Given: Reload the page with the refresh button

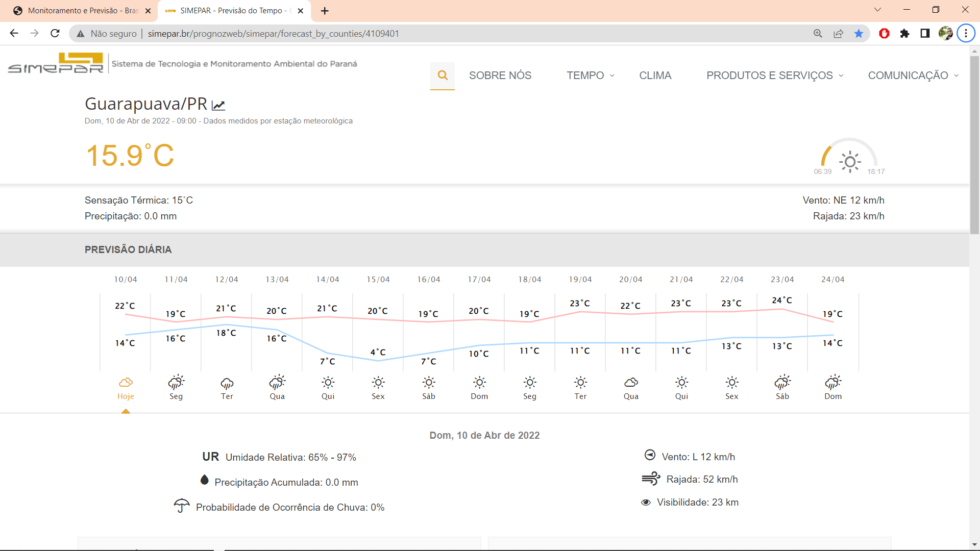Looking at the screenshot, I should [x=55, y=34].
